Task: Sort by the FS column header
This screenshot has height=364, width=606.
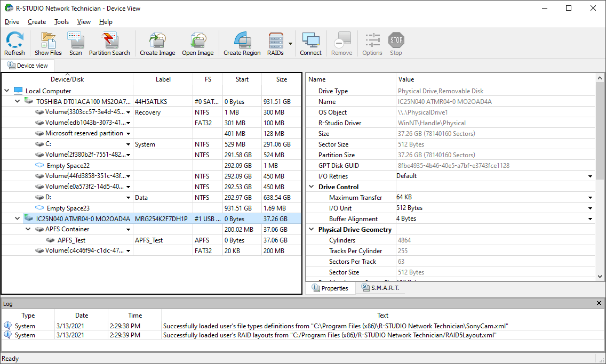Action: coord(208,79)
